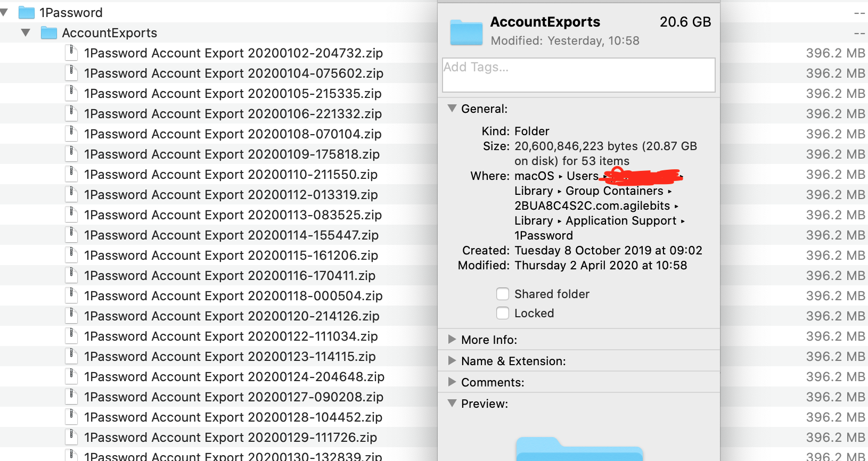Click zip icon for Export 20200104-075602
868x461 pixels.
[71, 73]
